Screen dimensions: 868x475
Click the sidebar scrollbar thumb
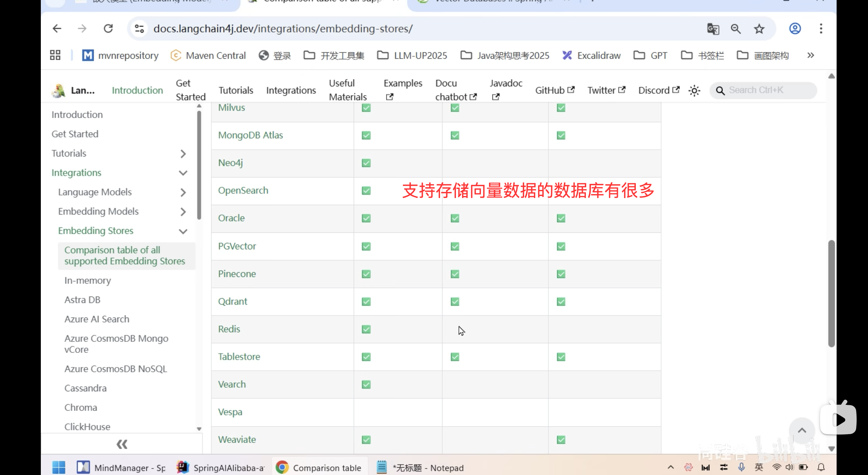click(199, 165)
